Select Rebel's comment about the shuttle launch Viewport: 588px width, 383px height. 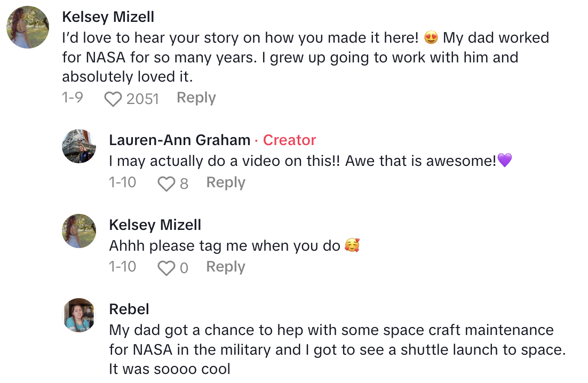336,349
